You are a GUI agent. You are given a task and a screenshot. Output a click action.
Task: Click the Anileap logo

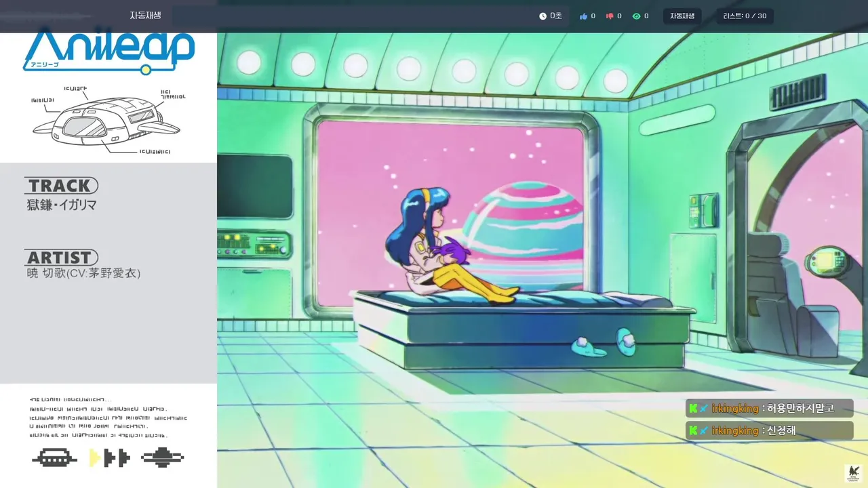[109, 52]
